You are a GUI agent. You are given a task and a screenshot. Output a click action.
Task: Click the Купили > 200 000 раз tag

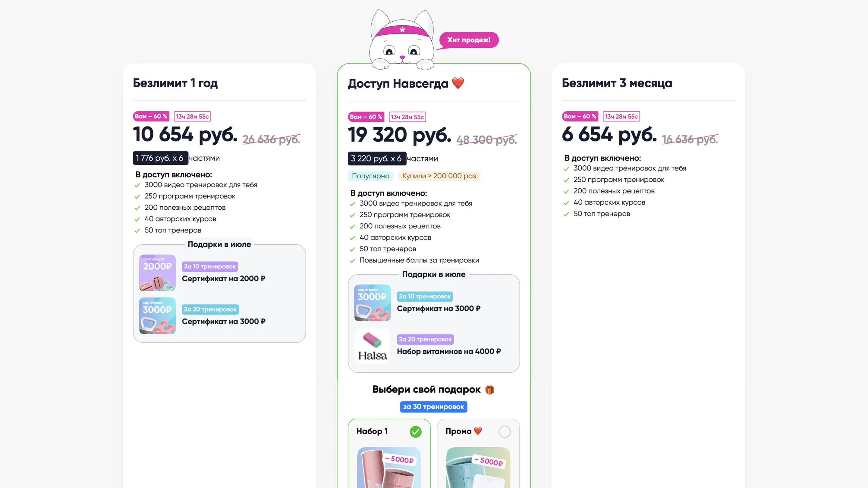[439, 176]
